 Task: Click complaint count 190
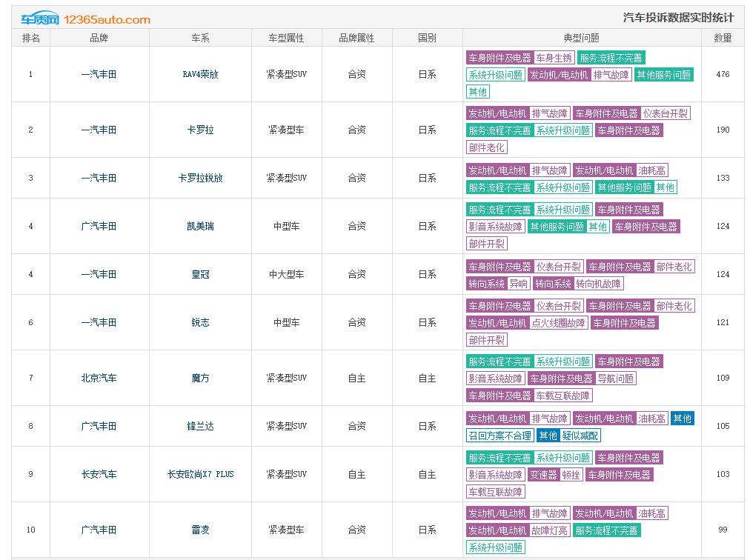point(723,130)
